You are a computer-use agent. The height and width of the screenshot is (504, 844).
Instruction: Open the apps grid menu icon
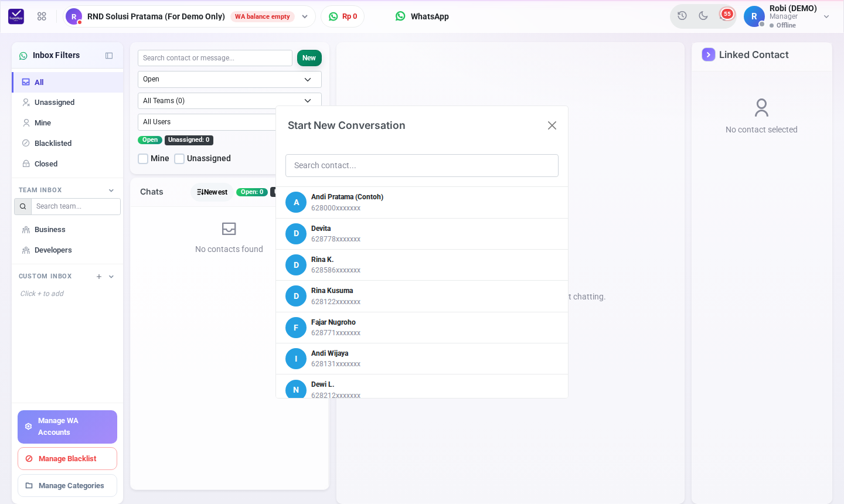point(42,16)
